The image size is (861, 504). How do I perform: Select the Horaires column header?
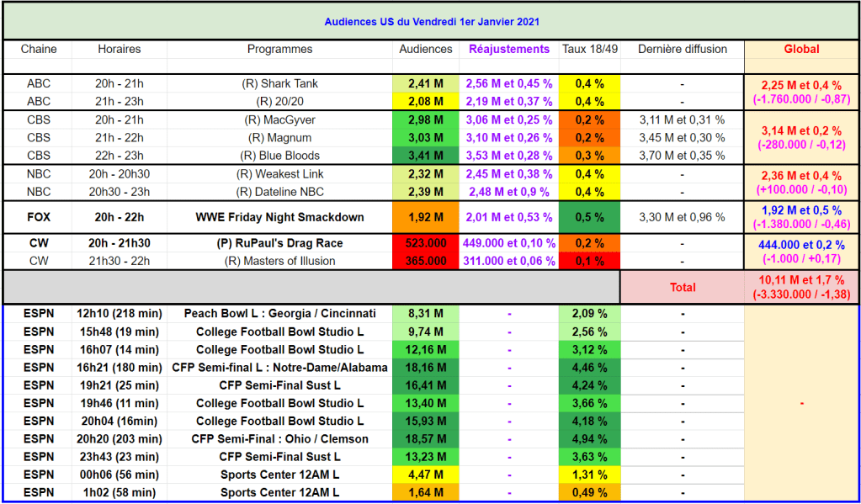pos(120,49)
